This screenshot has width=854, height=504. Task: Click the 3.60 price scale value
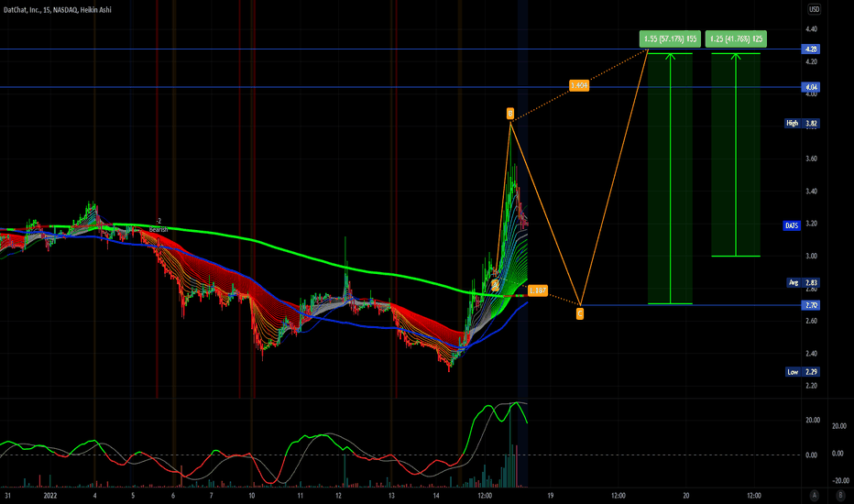pyautogui.click(x=812, y=159)
